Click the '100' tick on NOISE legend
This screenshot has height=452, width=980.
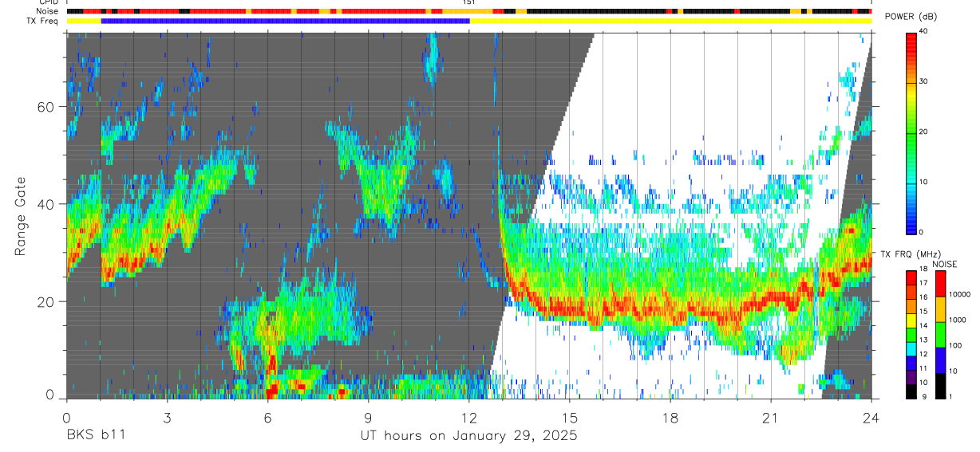(x=955, y=345)
